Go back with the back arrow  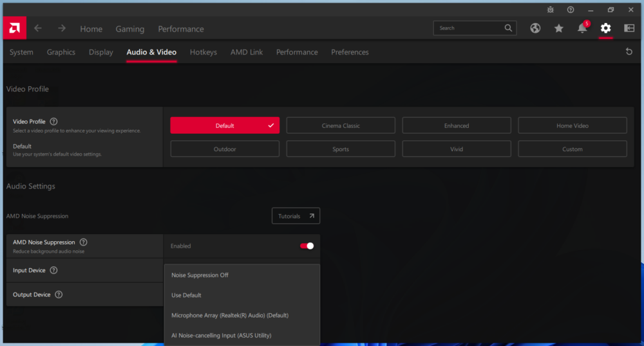coord(38,28)
